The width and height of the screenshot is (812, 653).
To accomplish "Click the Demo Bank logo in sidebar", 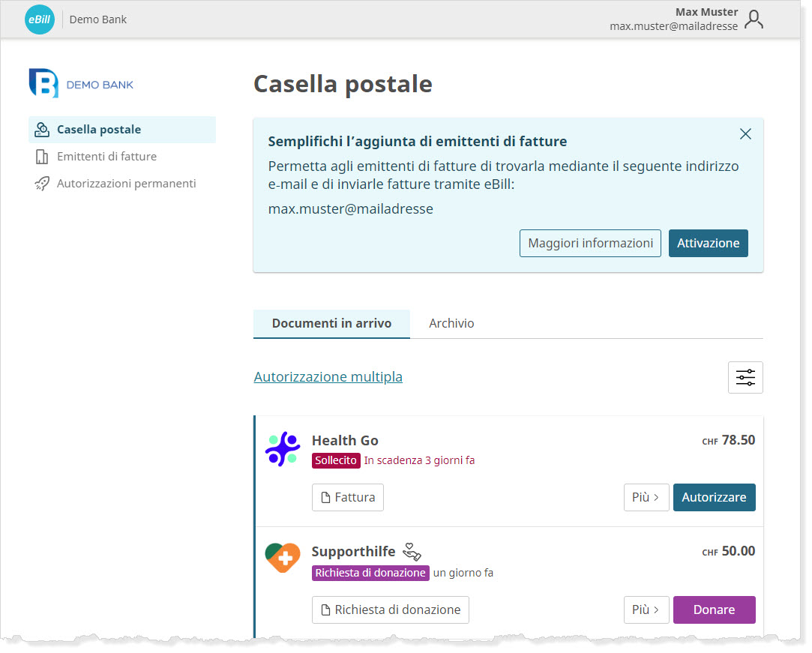I will click(81, 84).
